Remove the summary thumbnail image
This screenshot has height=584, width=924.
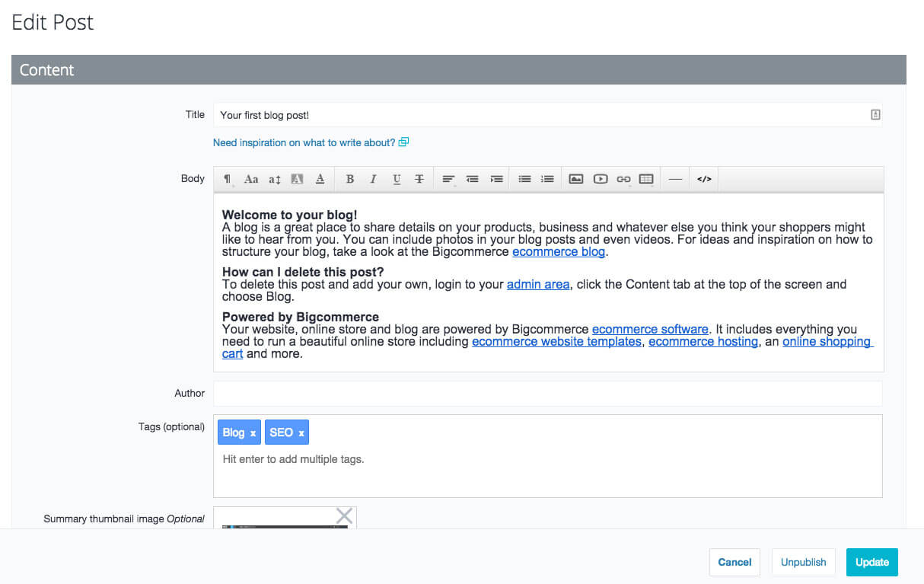click(344, 516)
